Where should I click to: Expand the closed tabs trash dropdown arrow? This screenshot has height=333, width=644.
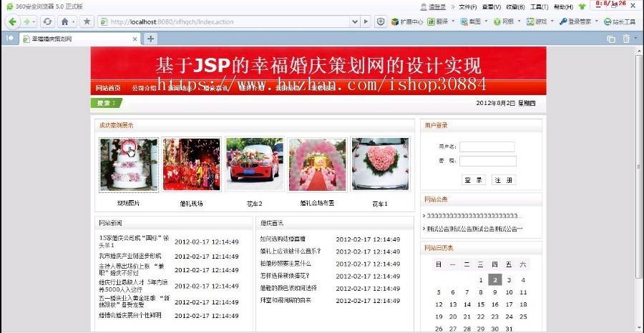(x=636, y=38)
